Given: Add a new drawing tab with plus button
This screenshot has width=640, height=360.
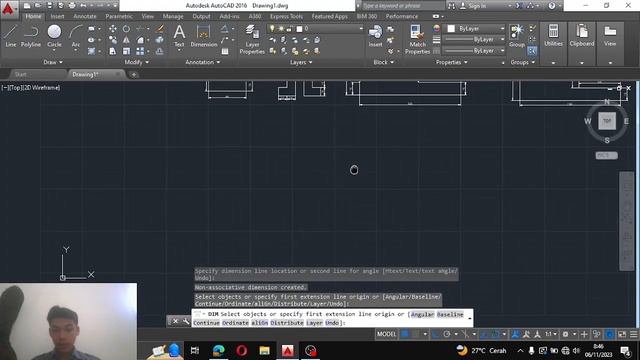Looking at the screenshot, I should point(133,75).
